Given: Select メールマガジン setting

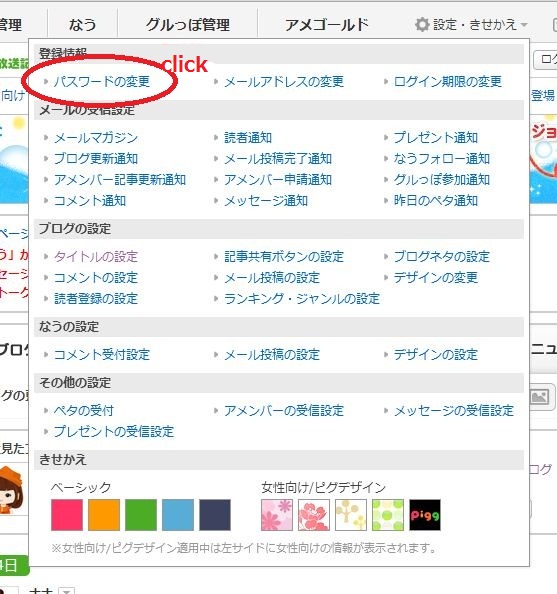Looking at the screenshot, I should pos(96,138).
